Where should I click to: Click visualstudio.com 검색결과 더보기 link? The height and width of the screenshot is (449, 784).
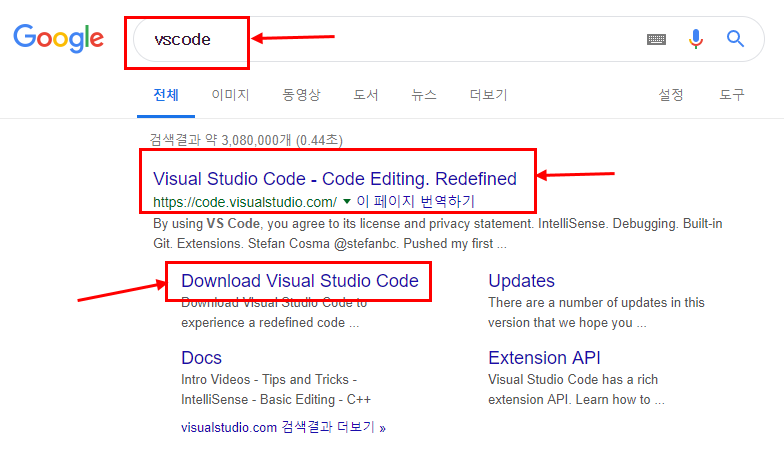pos(283,428)
